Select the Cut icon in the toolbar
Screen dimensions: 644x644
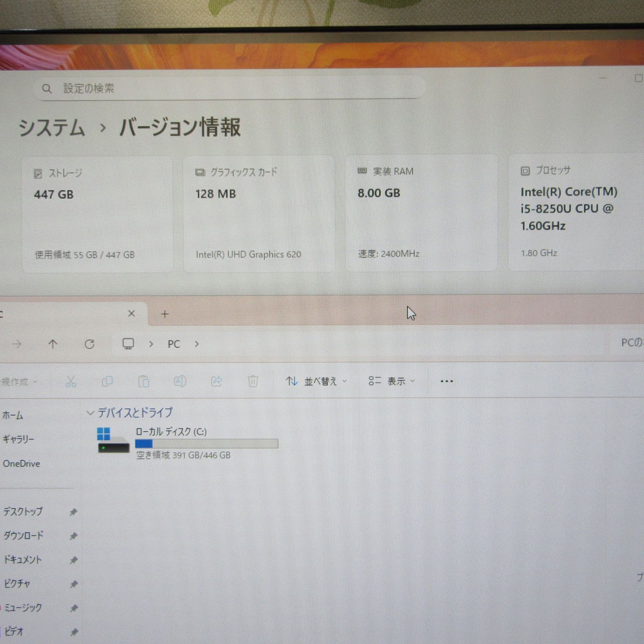(x=70, y=381)
